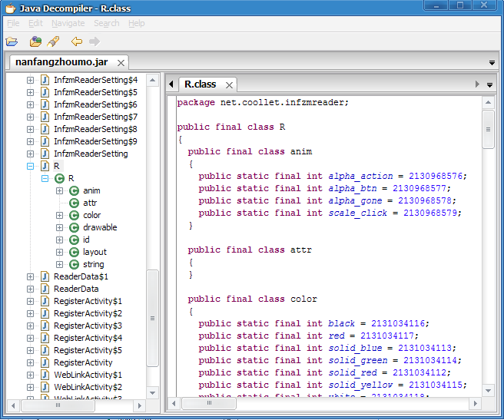Click tree panel scroll up arrow

[x=153, y=80]
